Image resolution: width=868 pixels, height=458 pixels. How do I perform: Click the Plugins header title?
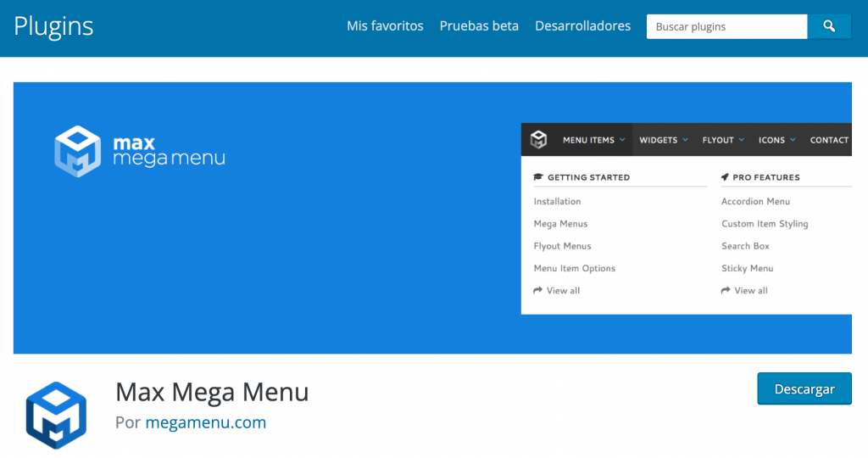(53, 26)
